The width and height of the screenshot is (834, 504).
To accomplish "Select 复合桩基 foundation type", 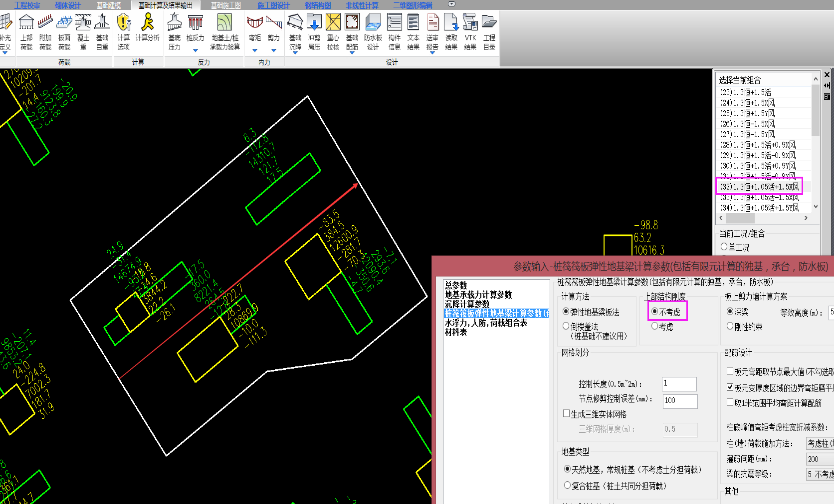I will tap(568, 485).
